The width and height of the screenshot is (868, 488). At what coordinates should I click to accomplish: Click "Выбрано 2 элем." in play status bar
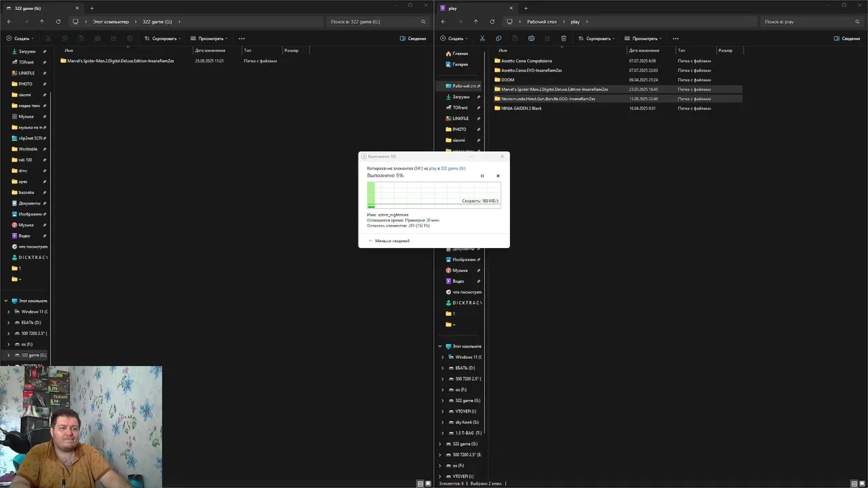(486, 483)
